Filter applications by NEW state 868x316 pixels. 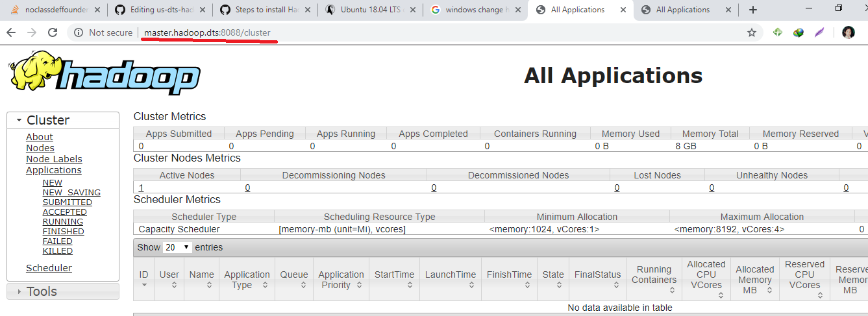pos(53,183)
